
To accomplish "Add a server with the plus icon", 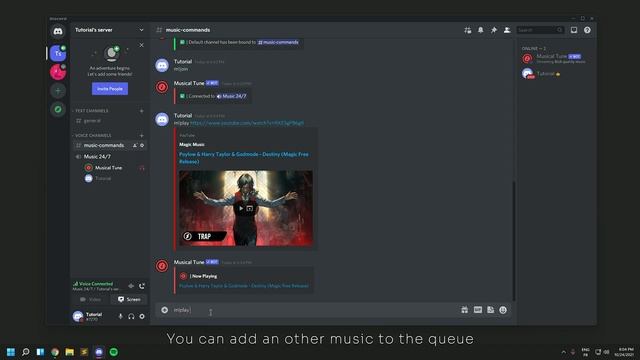I will [x=58, y=91].
